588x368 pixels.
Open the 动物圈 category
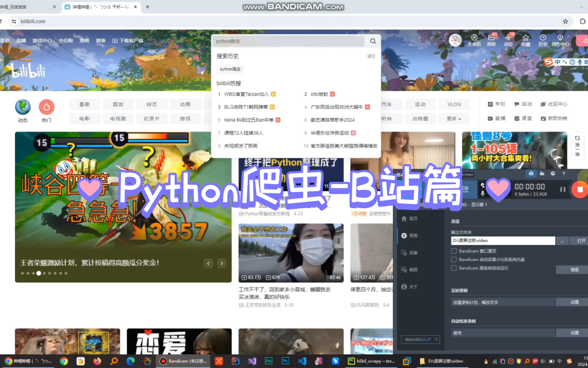(420, 119)
